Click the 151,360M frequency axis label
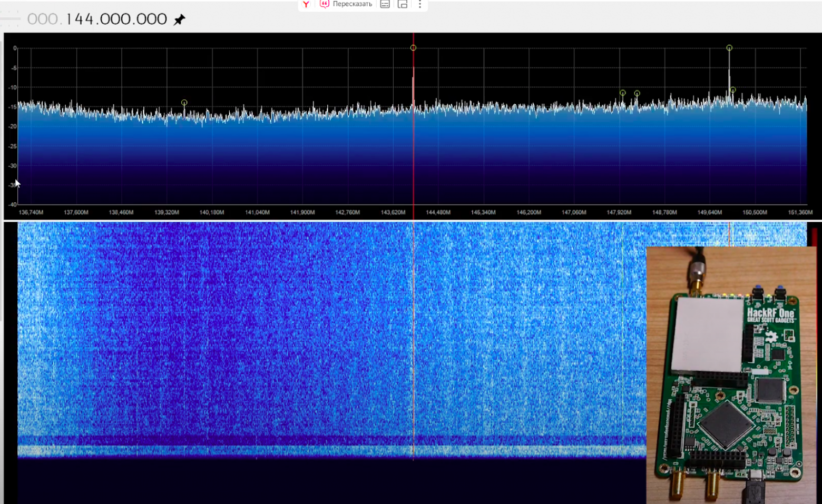The image size is (822, 504). 800,212
